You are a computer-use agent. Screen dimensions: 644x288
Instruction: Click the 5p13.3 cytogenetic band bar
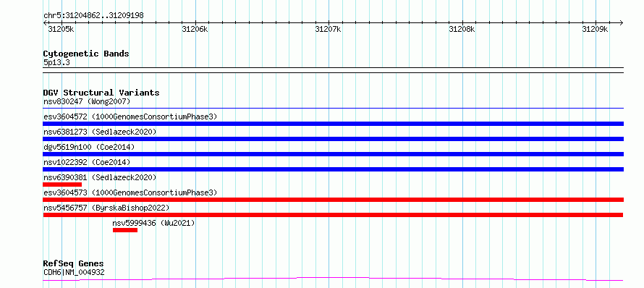click(x=333, y=70)
